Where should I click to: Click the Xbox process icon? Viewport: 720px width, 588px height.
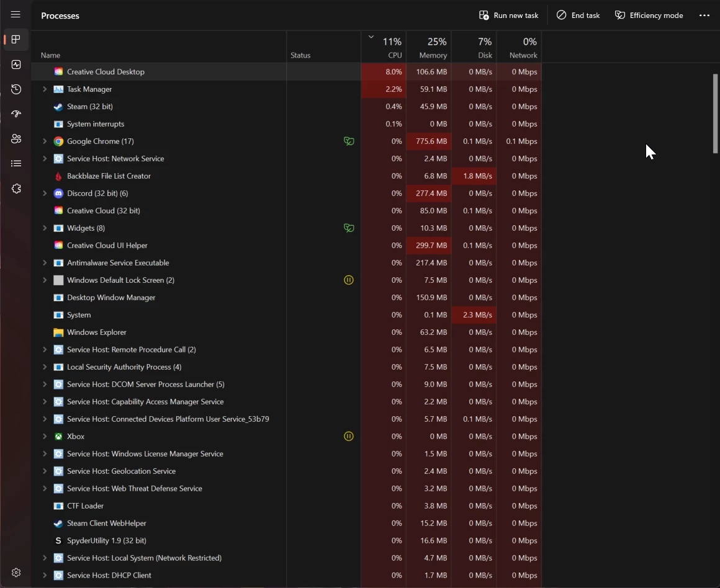point(58,437)
